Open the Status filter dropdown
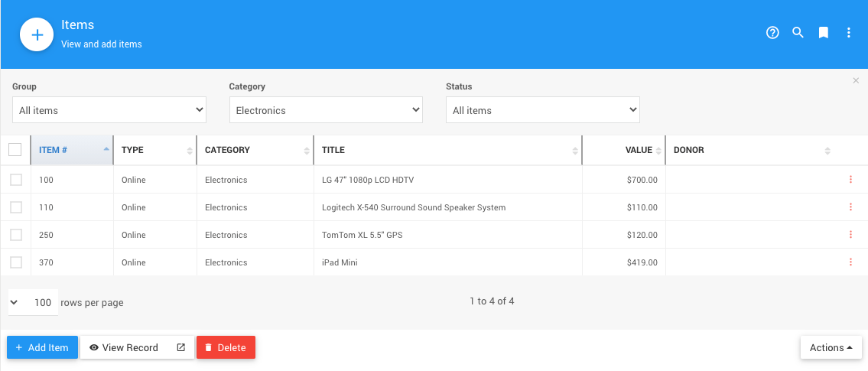868x371 pixels. coord(542,110)
